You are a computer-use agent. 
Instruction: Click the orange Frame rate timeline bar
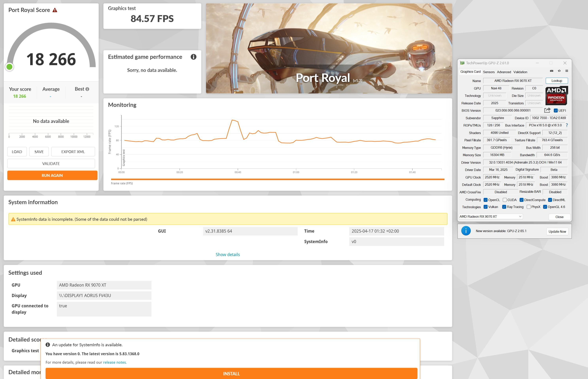[x=278, y=179]
